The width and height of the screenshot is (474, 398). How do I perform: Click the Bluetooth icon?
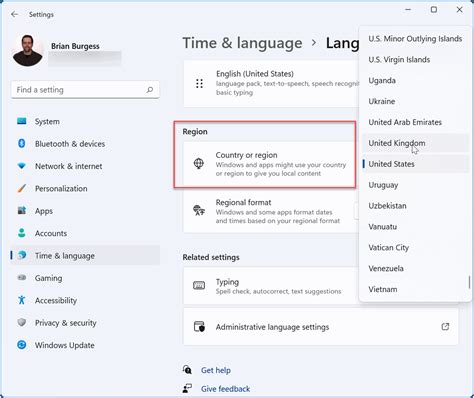[x=22, y=143]
